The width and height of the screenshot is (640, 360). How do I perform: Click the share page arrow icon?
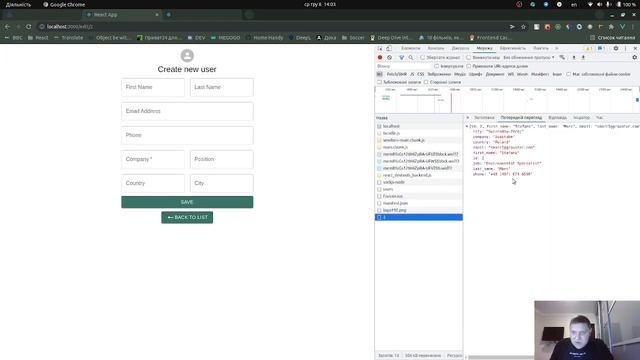coord(512,27)
